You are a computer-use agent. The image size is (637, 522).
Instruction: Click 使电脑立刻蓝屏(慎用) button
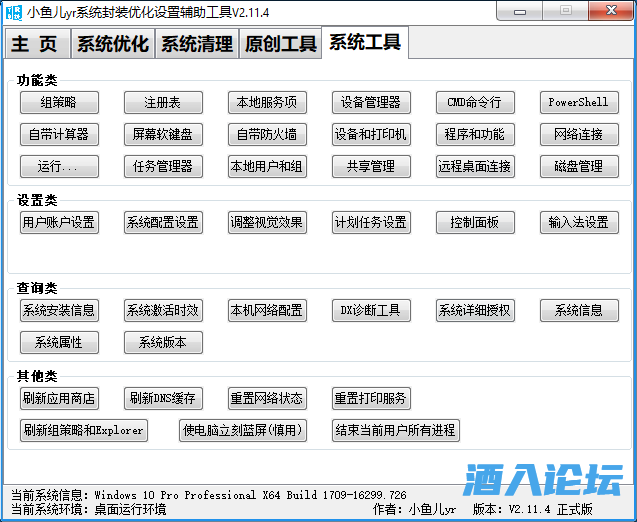[243, 431]
